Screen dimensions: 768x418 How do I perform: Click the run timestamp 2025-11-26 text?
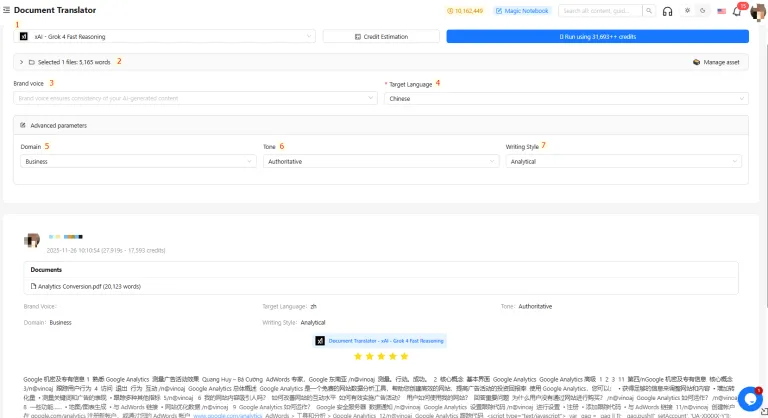(106, 250)
